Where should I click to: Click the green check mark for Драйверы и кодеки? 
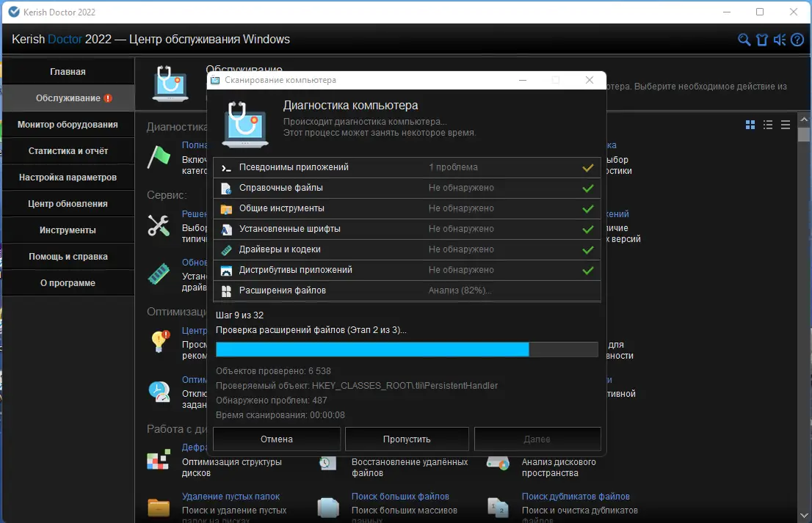[588, 250]
